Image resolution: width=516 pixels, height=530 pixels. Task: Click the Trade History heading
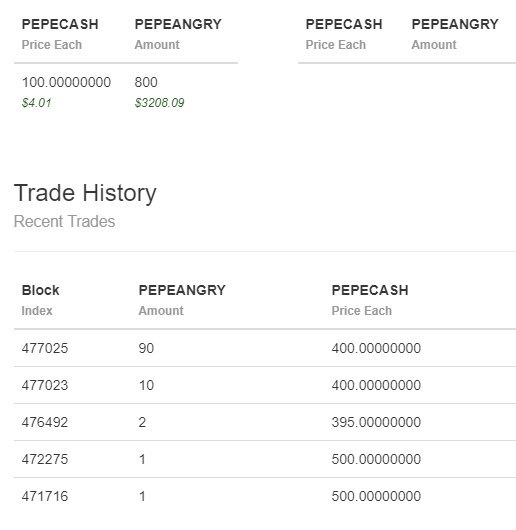(85, 193)
